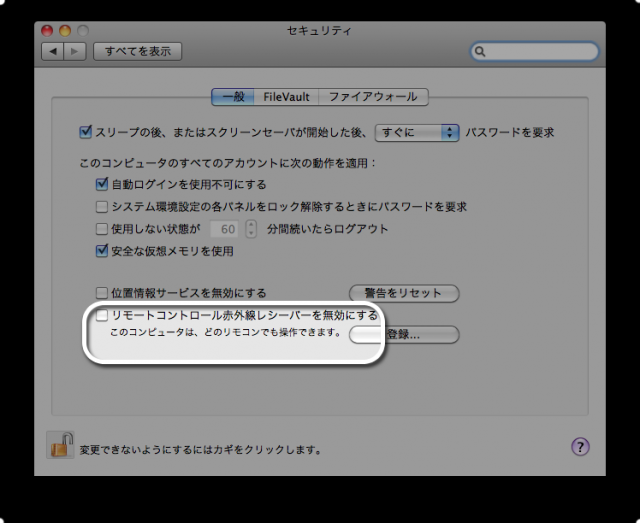The width and height of the screenshot is (640, 523).
Task: Click the magnifying glass in the search field
Action: coord(481,51)
